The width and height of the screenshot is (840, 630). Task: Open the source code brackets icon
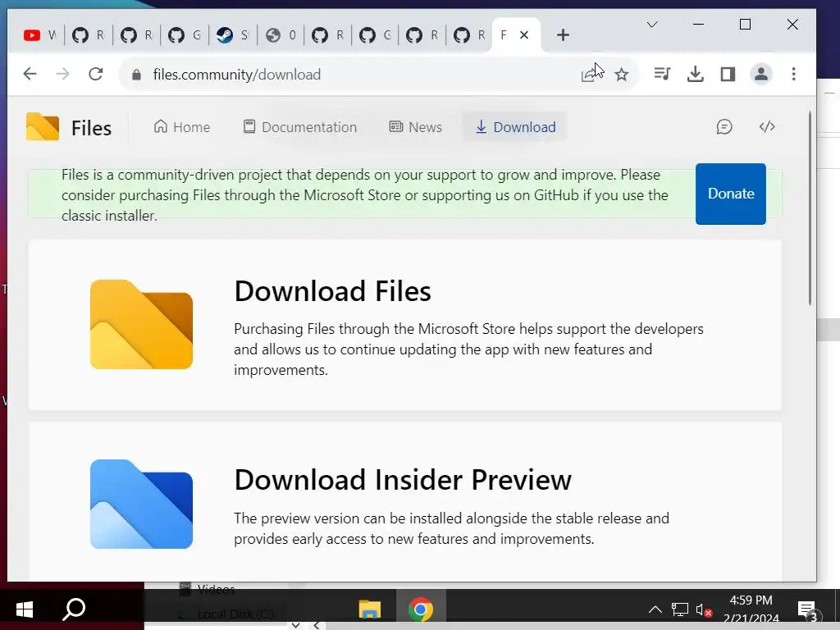[x=767, y=127]
